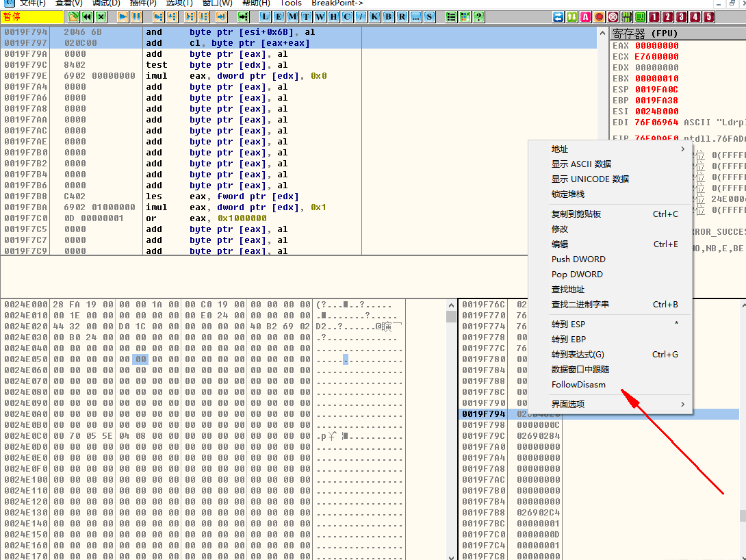The width and height of the screenshot is (746, 560).
Task: Click the dark red number 3 button
Action: pyautogui.click(x=682, y=17)
